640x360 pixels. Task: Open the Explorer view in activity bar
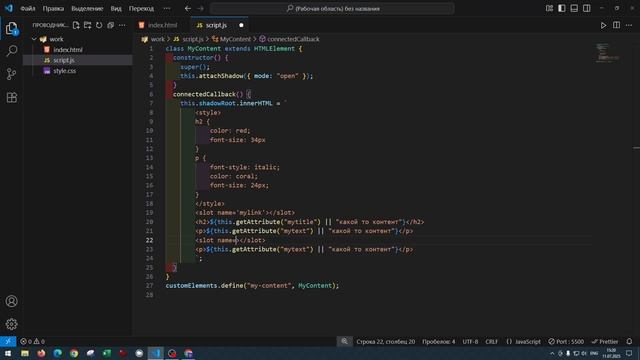click(x=11, y=28)
